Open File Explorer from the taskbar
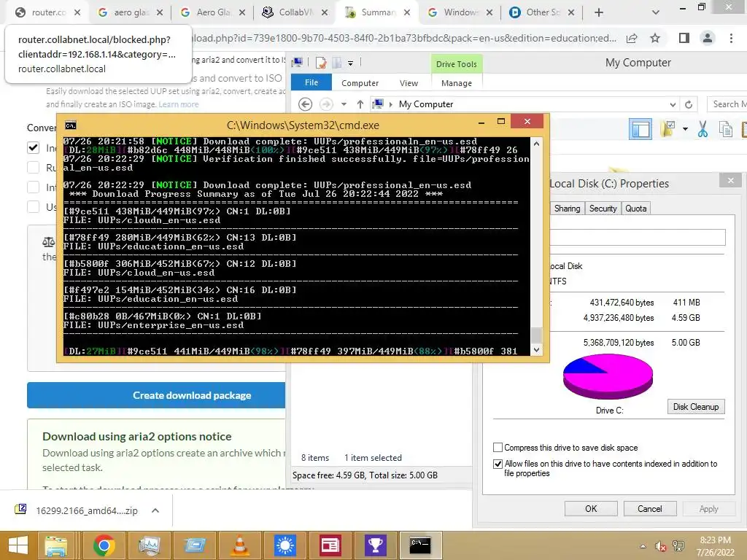The image size is (747, 560). [x=56, y=545]
